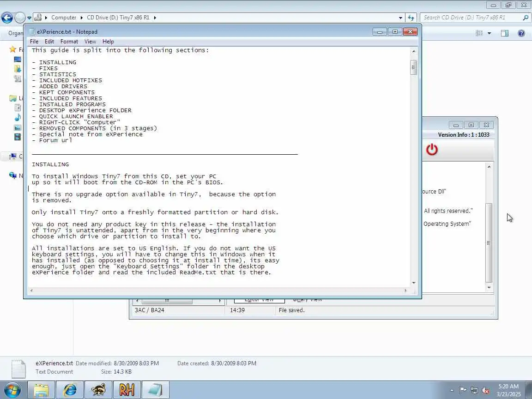The width and height of the screenshot is (532, 399).
Task: Open the view options dropdown arrow
Action: [x=489, y=33]
